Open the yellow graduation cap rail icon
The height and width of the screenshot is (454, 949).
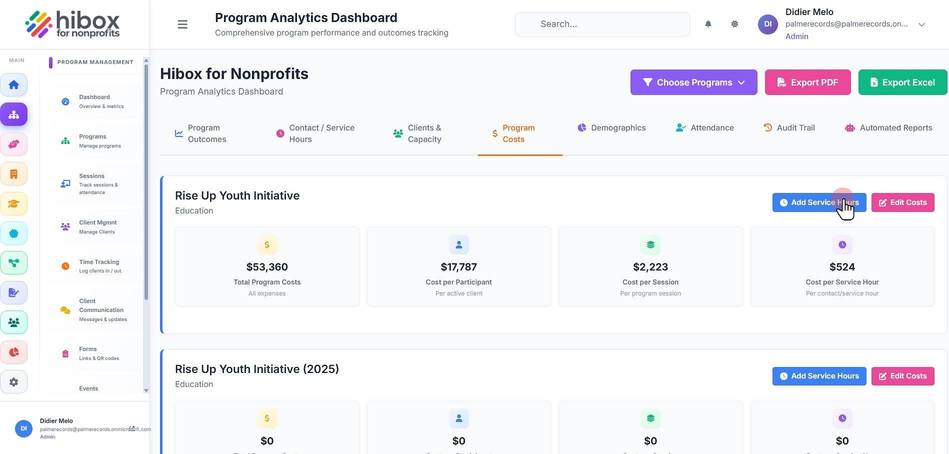point(13,203)
